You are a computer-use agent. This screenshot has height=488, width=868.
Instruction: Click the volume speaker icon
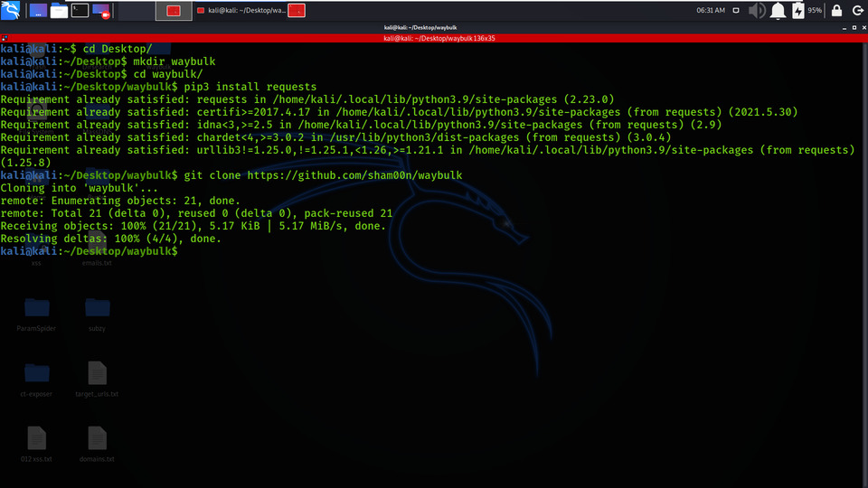pyautogui.click(x=757, y=11)
